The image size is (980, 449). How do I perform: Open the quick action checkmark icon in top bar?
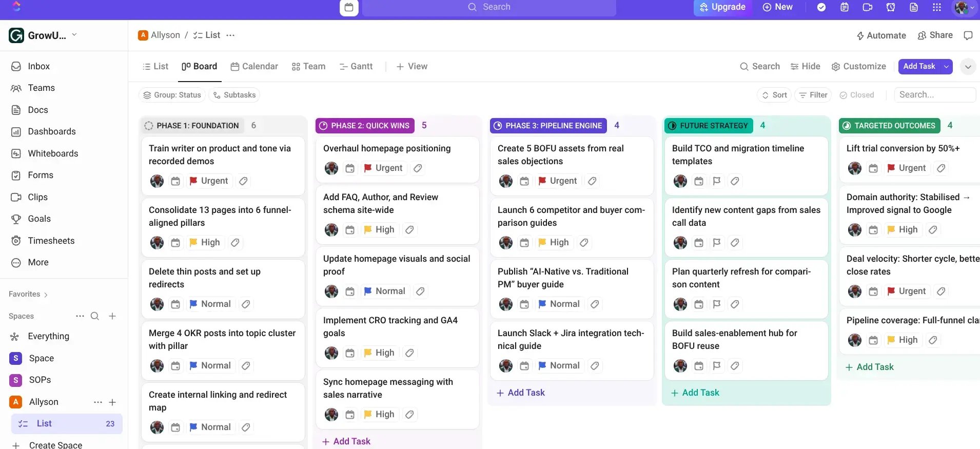(821, 7)
